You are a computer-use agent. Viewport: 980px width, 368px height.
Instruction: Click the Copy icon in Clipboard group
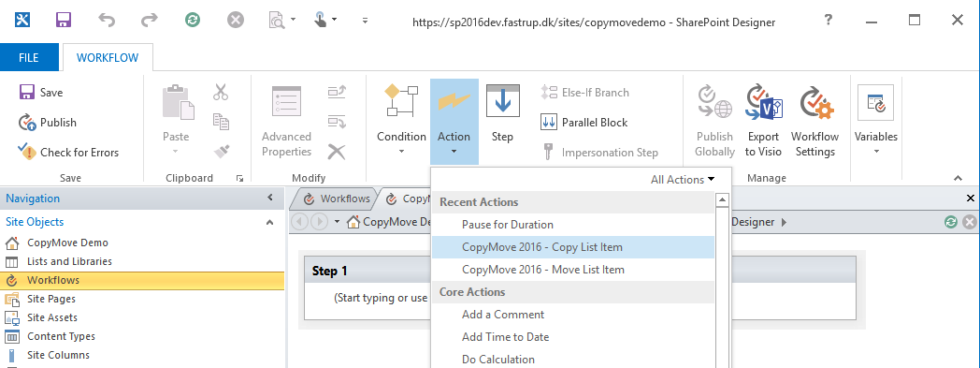click(221, 122)
